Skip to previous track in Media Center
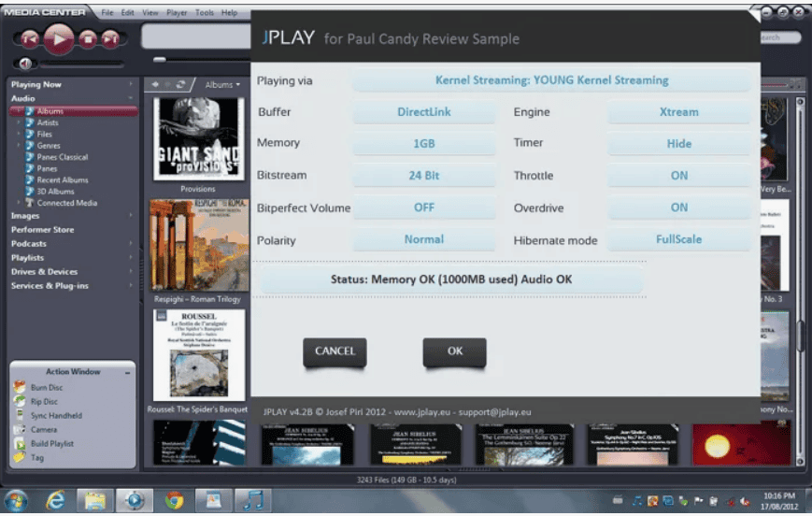Image resolution: width=812 pixels, height=516 pixels. pyautogui.click(x=30, y=39)
